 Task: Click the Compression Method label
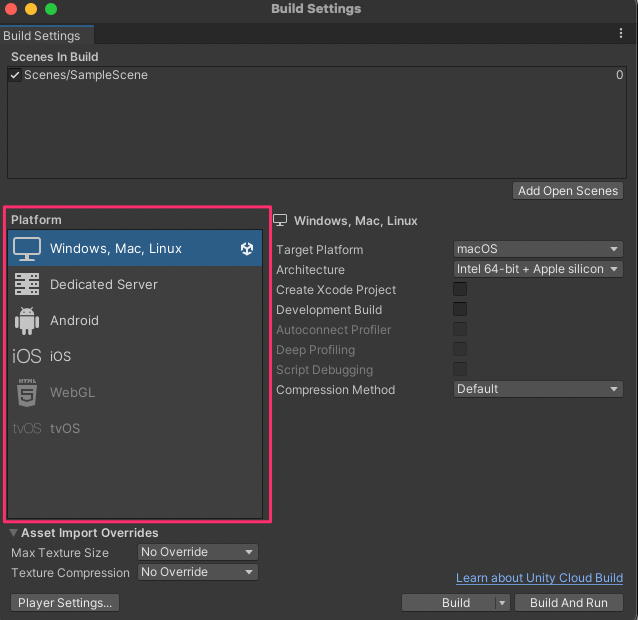pyautogui.click(x=335, y=390)
